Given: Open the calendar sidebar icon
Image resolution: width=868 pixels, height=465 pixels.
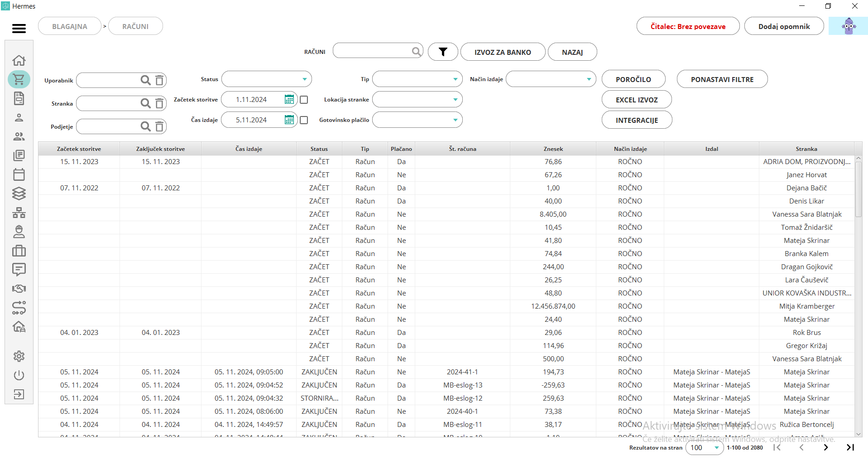Looking at the screenshot, I should (19, 174).
